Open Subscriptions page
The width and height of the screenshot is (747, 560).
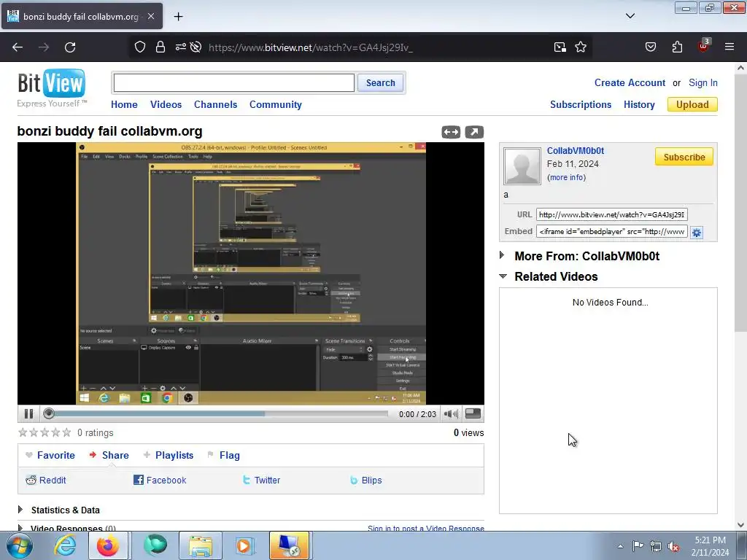pyautogui.click(x=580, y=104)
